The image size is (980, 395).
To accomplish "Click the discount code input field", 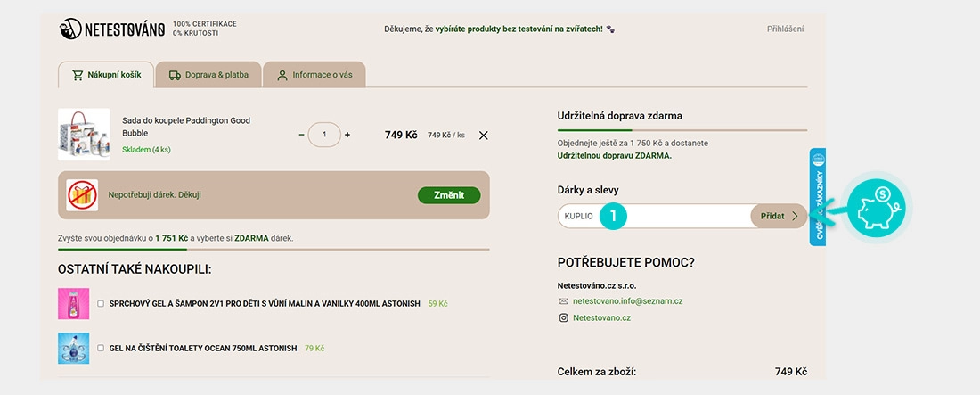I will click(655, 216).
